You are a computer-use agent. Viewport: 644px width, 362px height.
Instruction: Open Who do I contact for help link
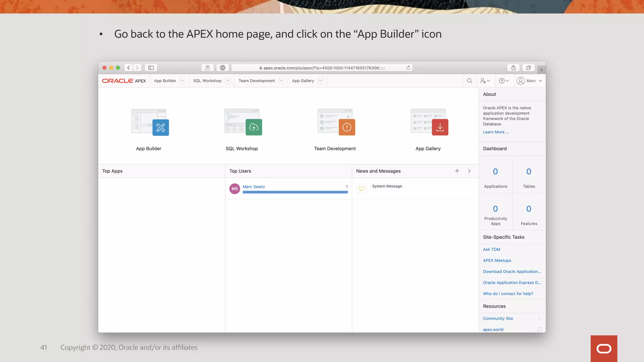[508, 293]
